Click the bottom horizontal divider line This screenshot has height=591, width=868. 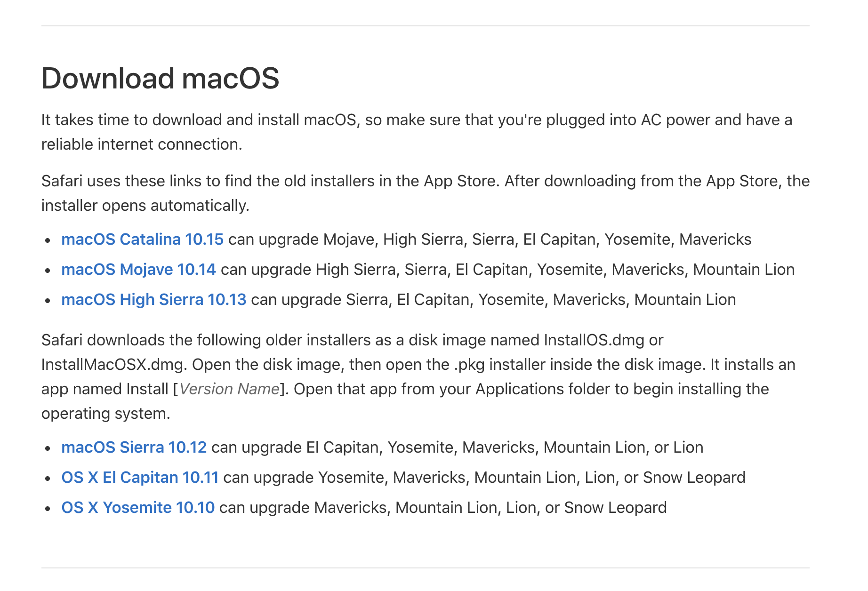tap(425, 568)
